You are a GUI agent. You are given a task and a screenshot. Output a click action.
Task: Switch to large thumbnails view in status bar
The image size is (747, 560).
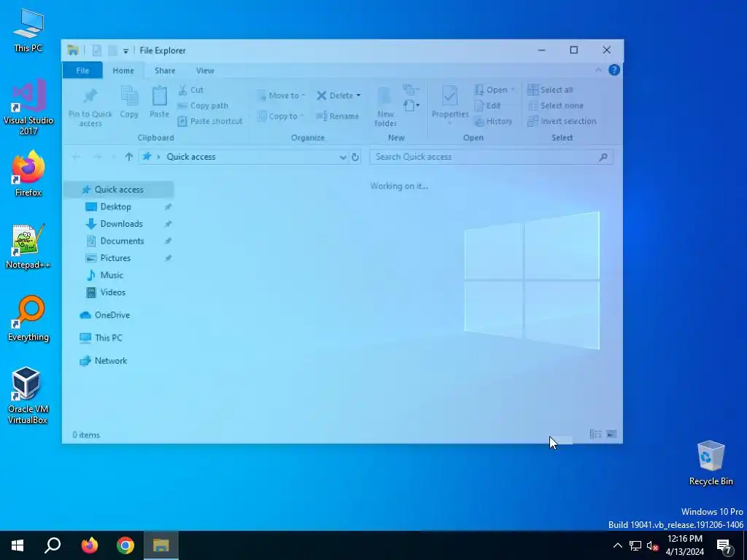click(612, 434)
